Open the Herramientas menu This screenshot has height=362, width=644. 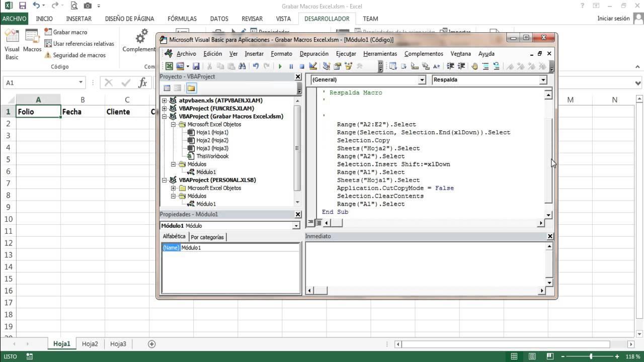click(x=380, y=54)
